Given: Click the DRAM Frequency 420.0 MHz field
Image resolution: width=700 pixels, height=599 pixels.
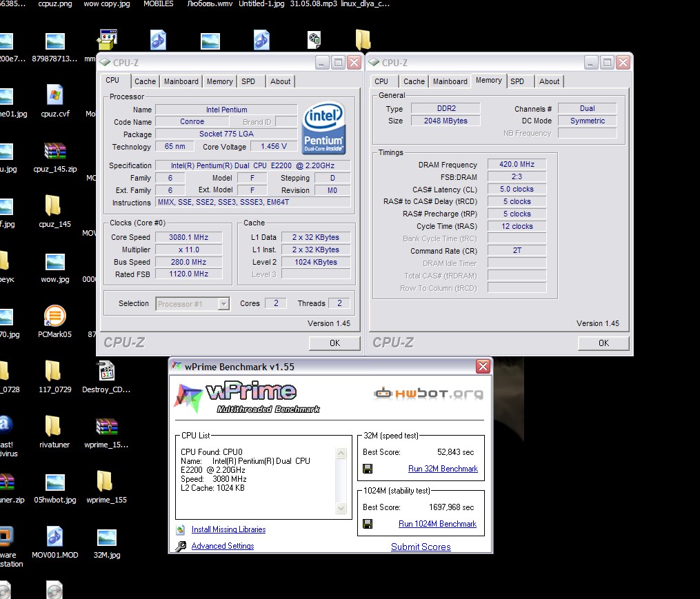Looking at the screenshot, I should [517, 164].
